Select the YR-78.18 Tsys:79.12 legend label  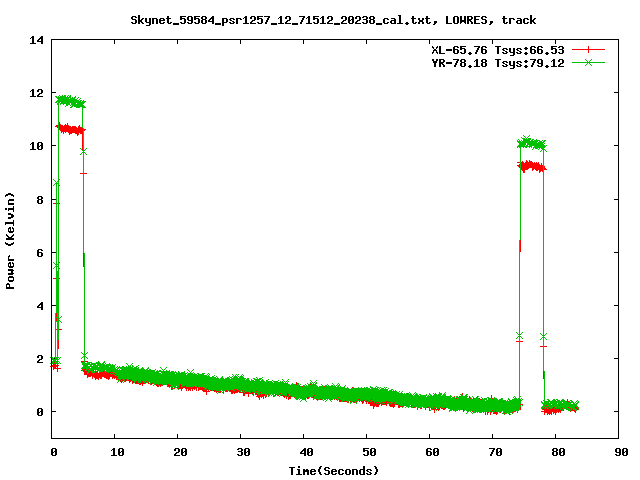(x=498, y=63)
